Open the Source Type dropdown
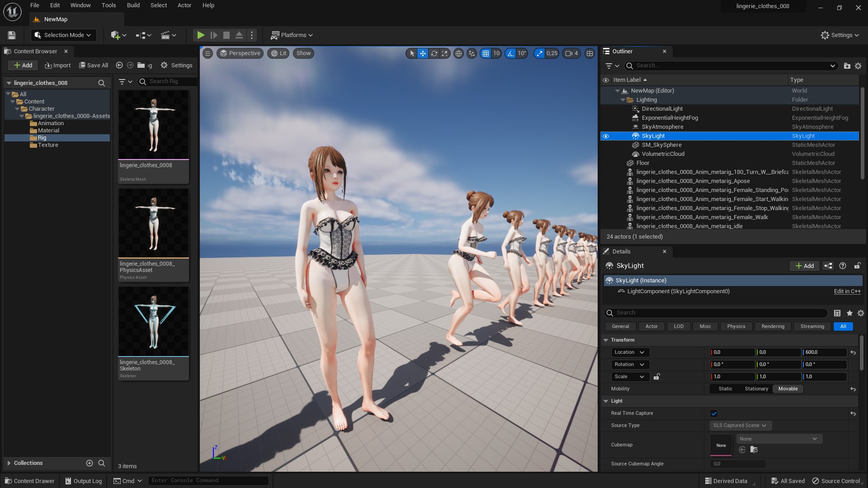The image size is (868, 488). pos(740,426)
